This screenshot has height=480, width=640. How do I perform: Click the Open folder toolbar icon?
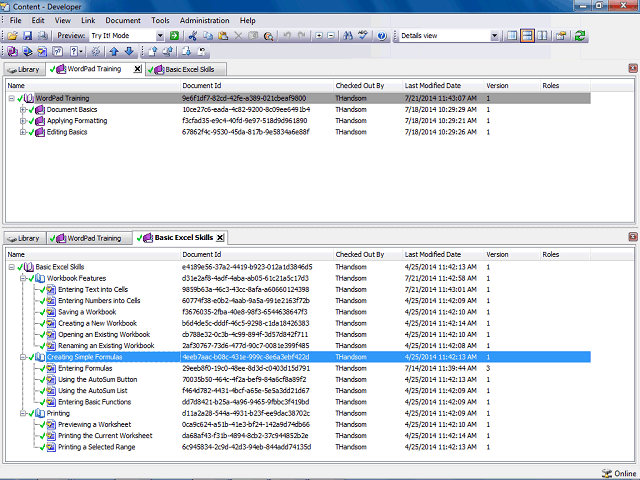tap(12, 36)
